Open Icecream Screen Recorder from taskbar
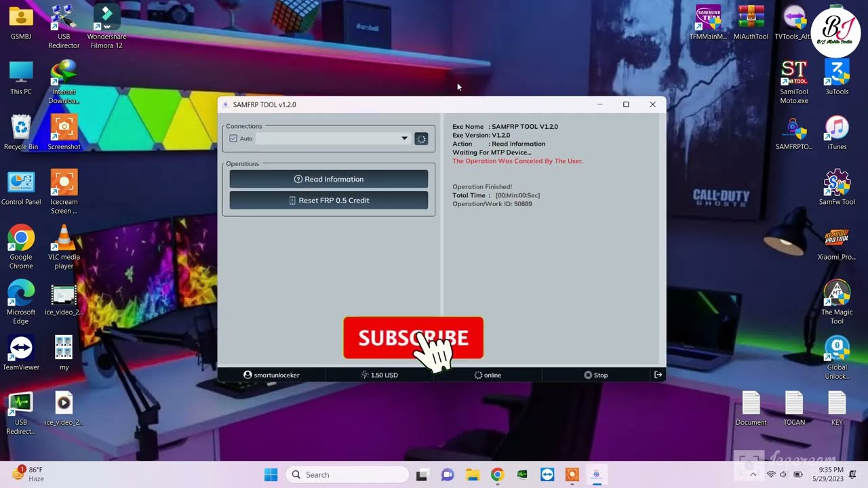The width and height of the screenshot is (868, 488). tap(572, 474)
